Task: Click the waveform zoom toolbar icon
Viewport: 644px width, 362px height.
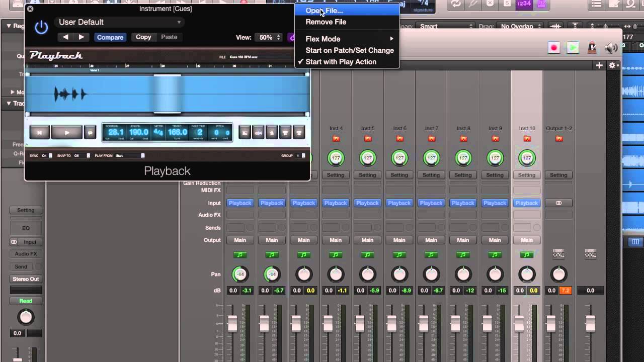Action: click(x=555, y=26)
